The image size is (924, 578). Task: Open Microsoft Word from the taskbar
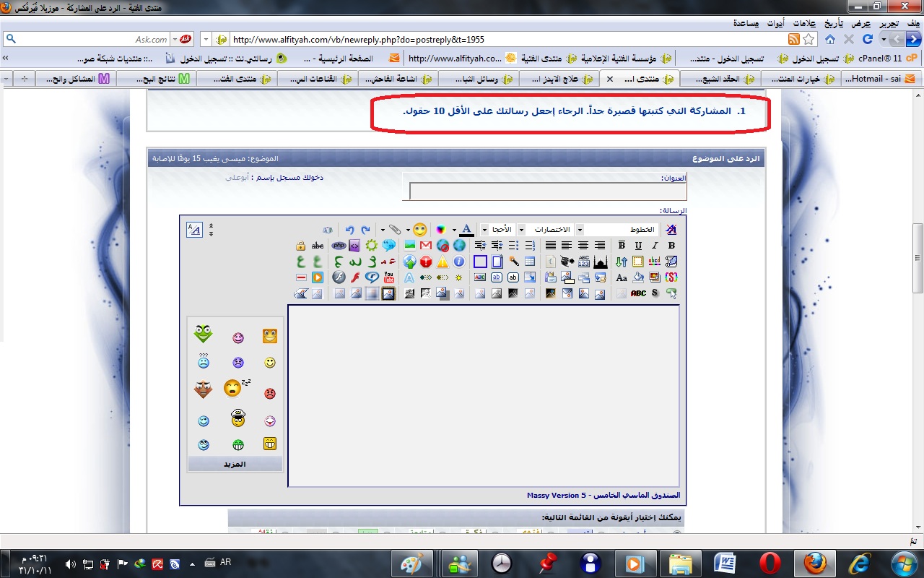tap(724, 562)
